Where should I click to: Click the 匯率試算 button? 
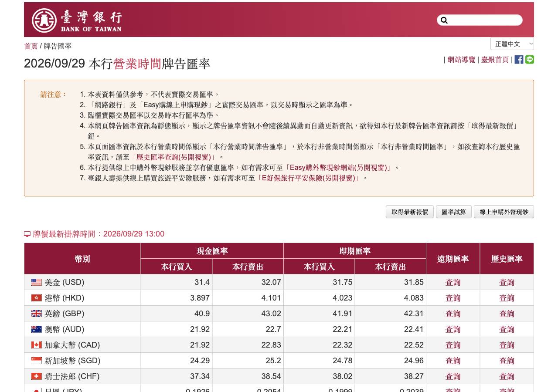454,212
